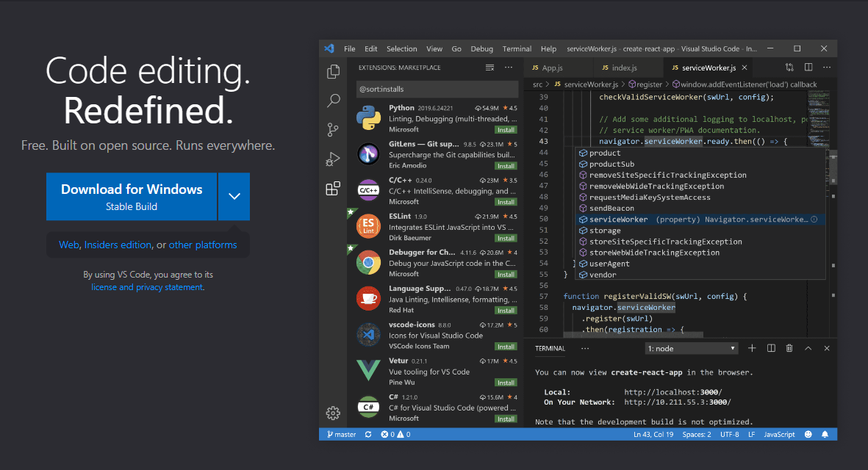The height and width of the screenshot is (470, 868).
Task: Install the C/C++ extension
Action: (x=506, y=202)
